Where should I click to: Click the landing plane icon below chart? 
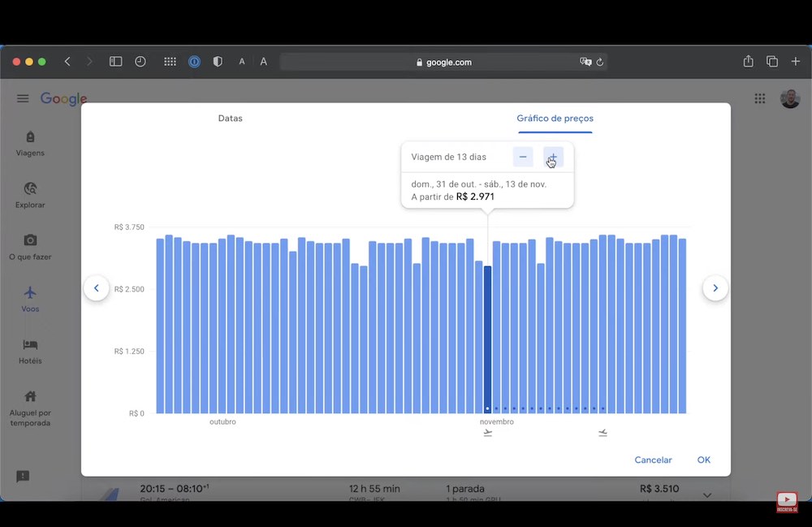603,433
